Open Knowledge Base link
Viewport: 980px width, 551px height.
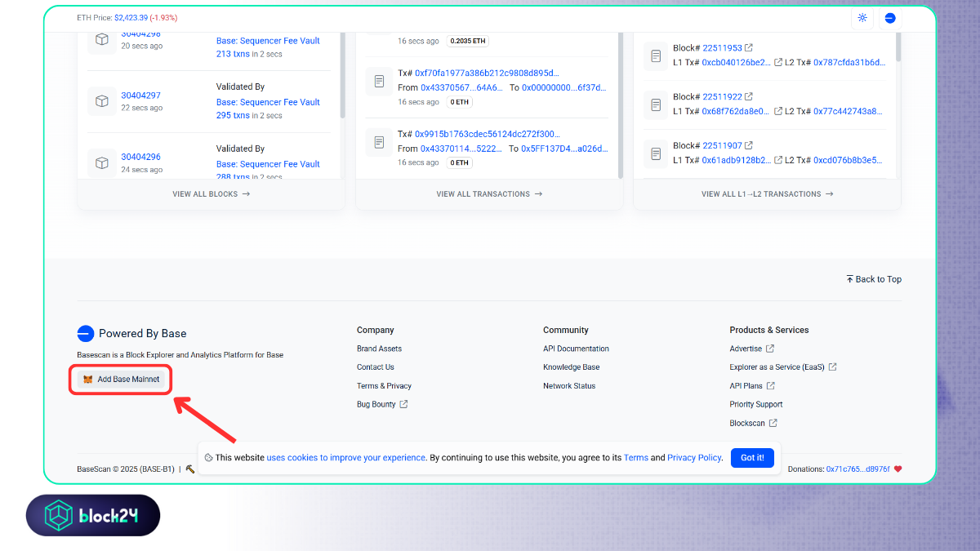572,367
